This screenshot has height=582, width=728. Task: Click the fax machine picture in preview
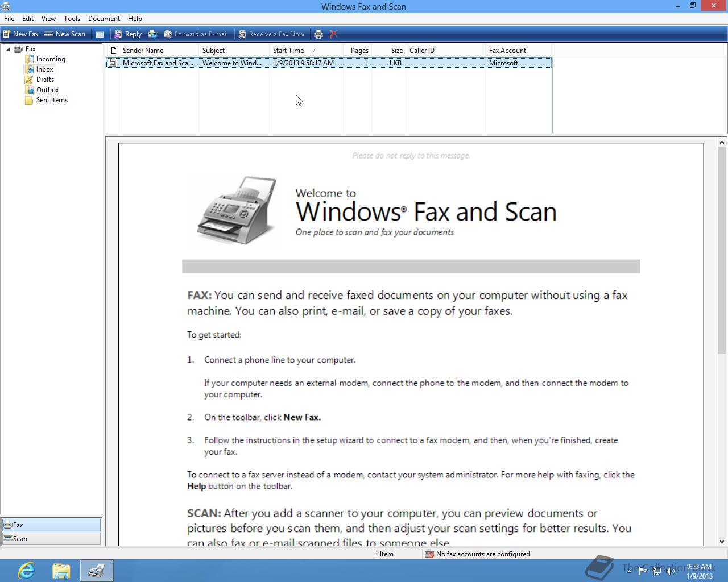(x=237, y=210)
